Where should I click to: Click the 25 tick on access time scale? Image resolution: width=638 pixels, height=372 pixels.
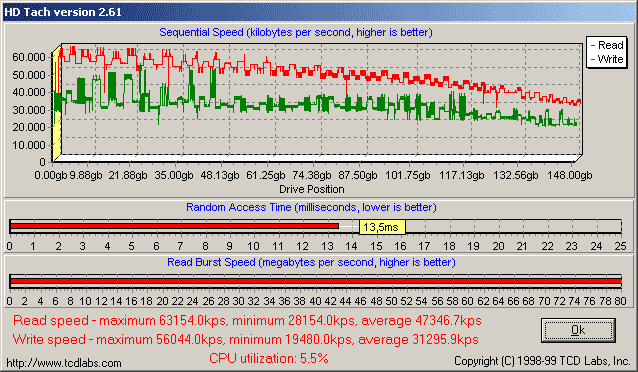(621, 246)
